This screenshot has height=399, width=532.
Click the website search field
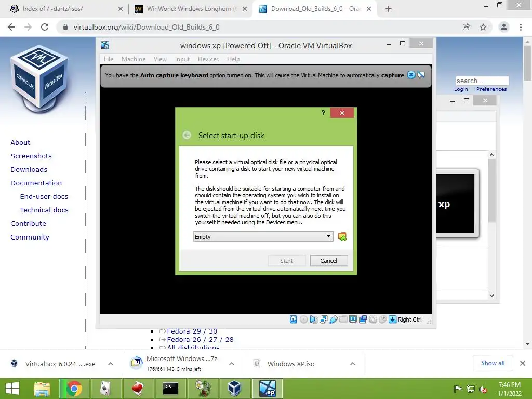(482, 81)
